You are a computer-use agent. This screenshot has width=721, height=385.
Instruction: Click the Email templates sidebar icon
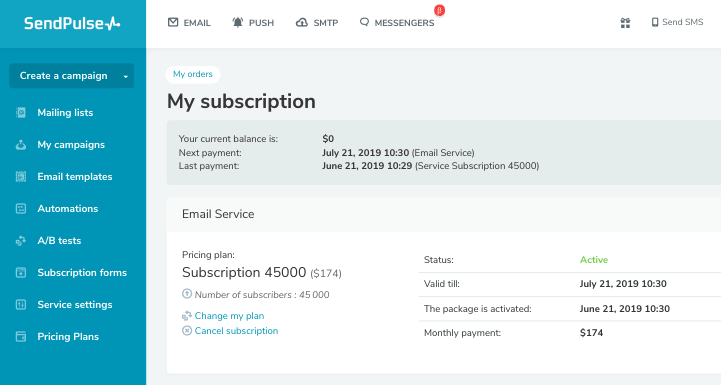(21, 176)
